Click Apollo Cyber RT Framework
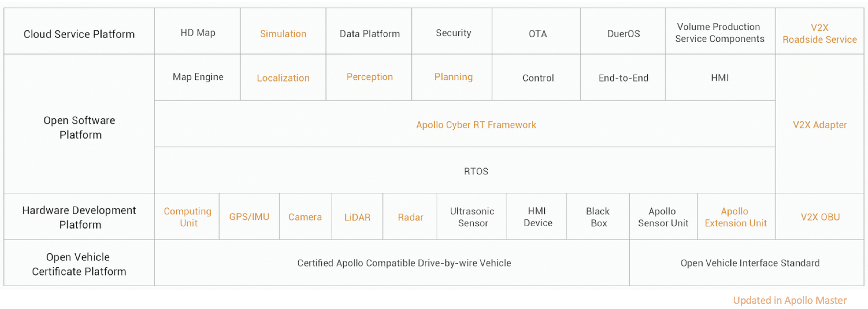 476,125
